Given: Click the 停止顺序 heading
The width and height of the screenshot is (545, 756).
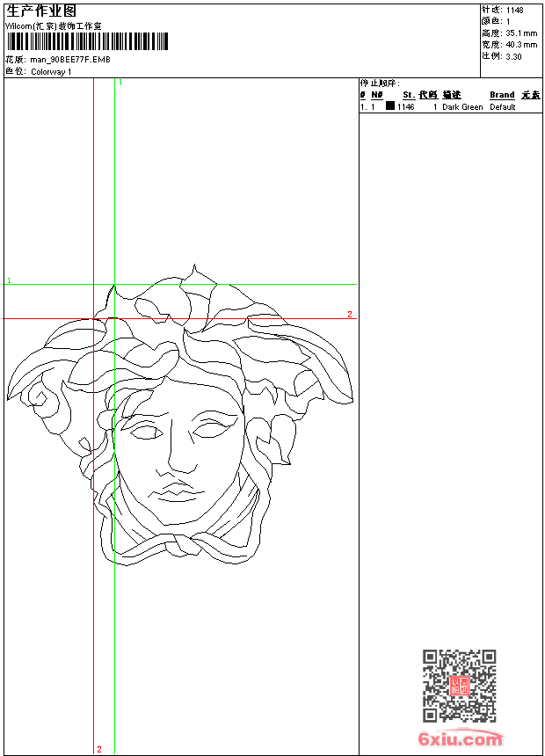Looking at the screenshot, I should (x=380, y=84).
